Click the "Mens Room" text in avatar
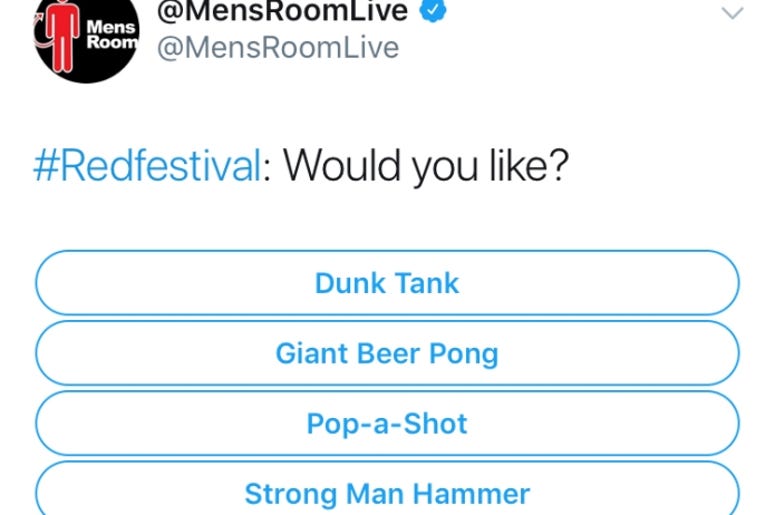This screenshot has height=515, width=775. click(112, 35)
